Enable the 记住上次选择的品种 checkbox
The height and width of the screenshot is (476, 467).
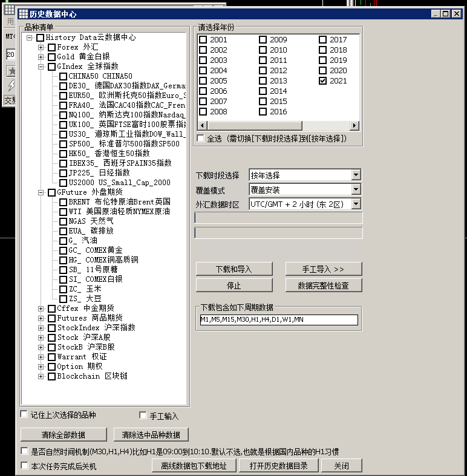pos(24,415)
